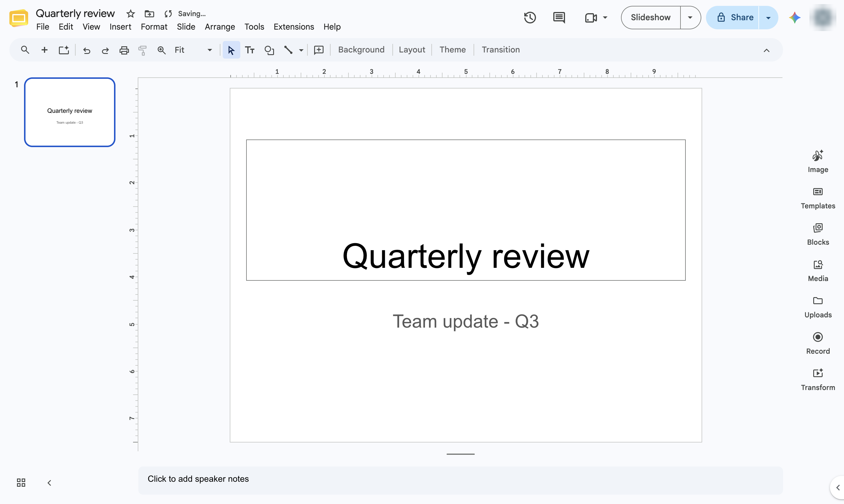This screenshot has width=844, height=504.
Task: Click the new slide with template icon
Action: (64, 50)
